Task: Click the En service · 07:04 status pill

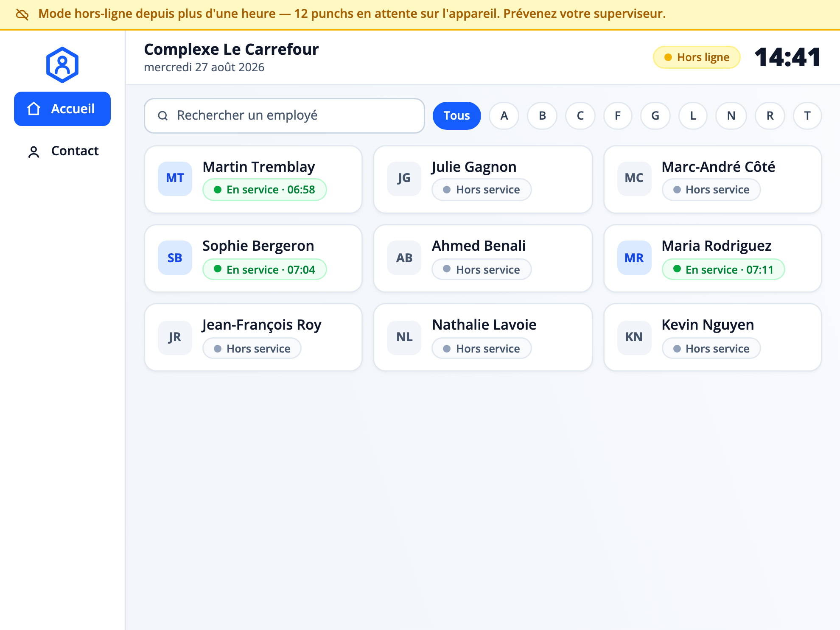Action: [x=265, y=269]
